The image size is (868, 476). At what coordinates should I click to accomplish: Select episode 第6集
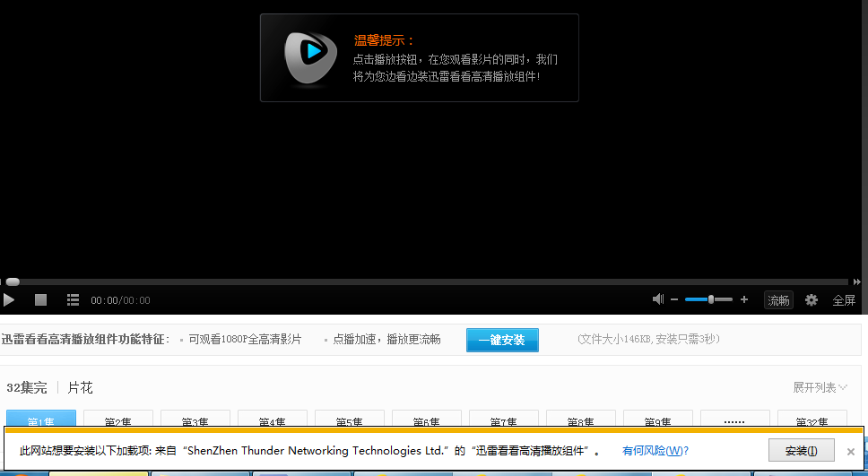coord(426,419)
